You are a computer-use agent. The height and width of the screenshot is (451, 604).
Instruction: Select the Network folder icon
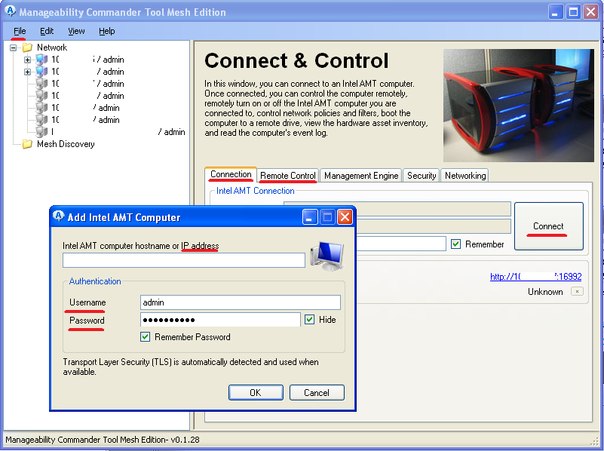27,48
